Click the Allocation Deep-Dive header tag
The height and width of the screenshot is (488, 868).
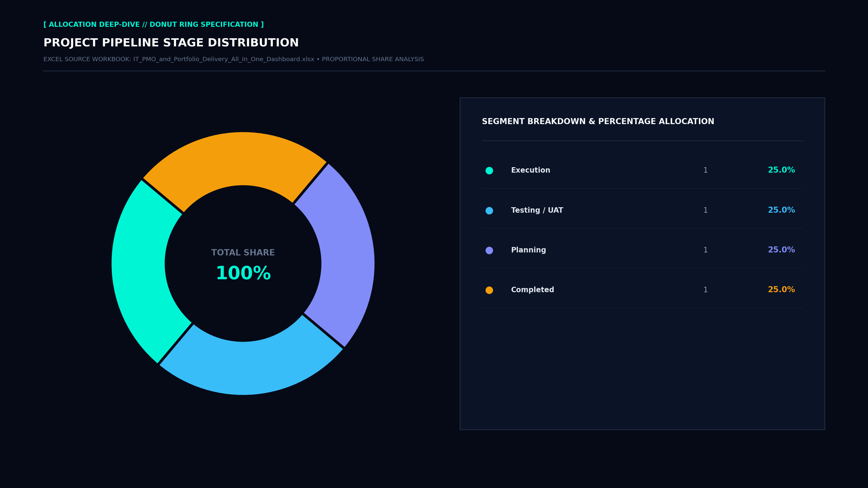tap(154, 25)
